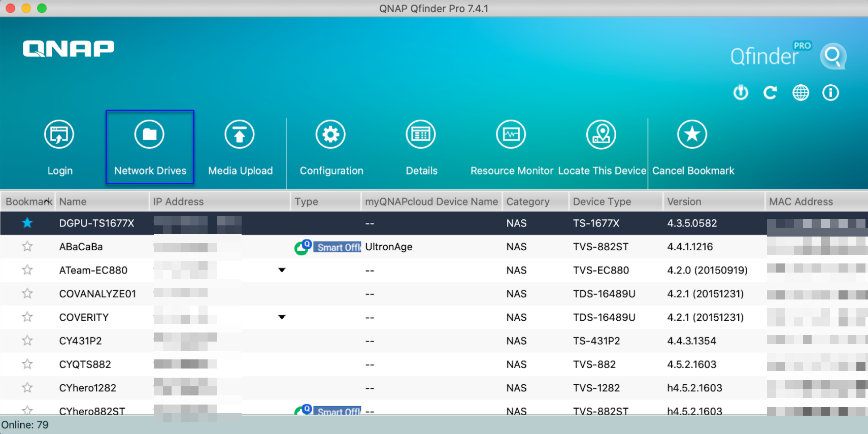868x434 pixels.
Task: Toggle bookmark star for CY431P2
Action: pos(27,341)
